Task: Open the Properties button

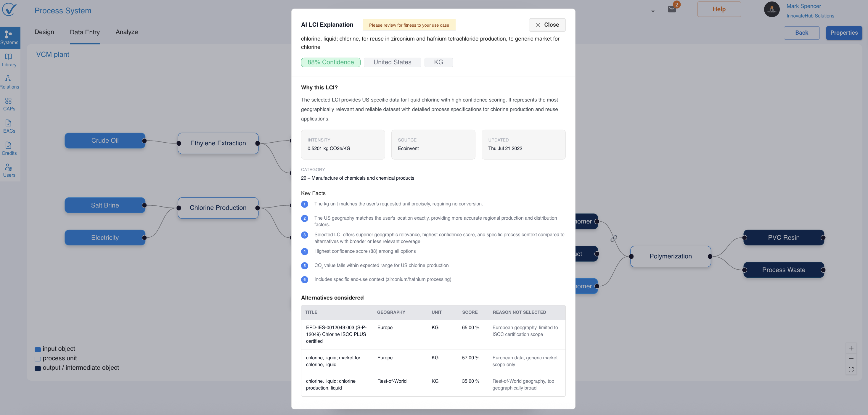Action: pos(844,33)
